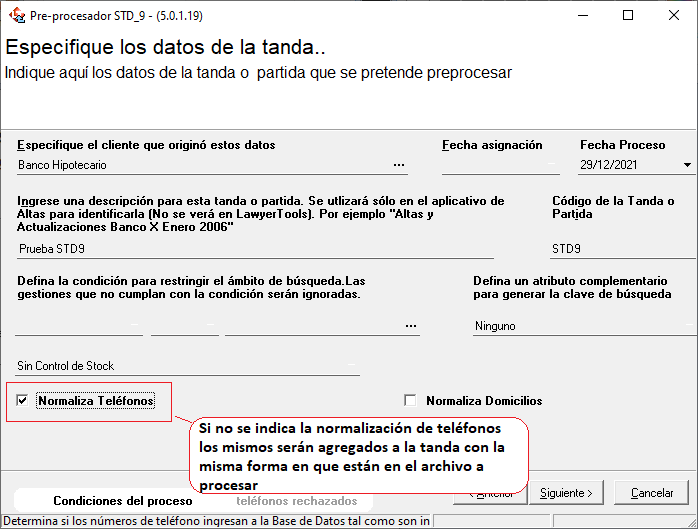The image size is (698, 529).
Task: Click the Fecha asignación field
Action: point(500,165)
